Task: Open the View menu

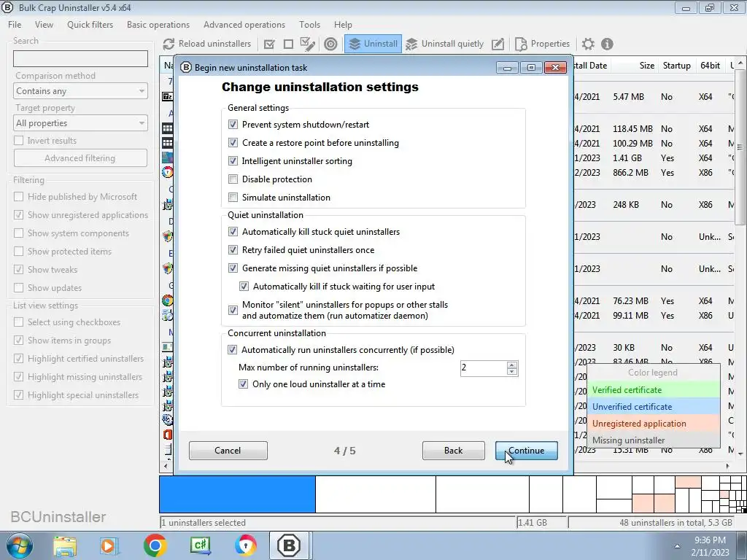Action: (x=44, y=25)
